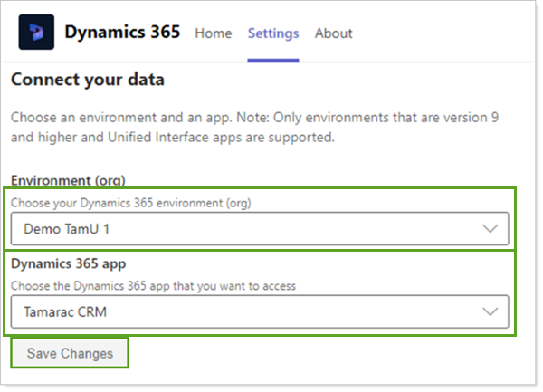Screen dimensions: 543x392
Task: Click 'Choose your Dynamics 365 environment' hint text
Action: tap(130, 202)
